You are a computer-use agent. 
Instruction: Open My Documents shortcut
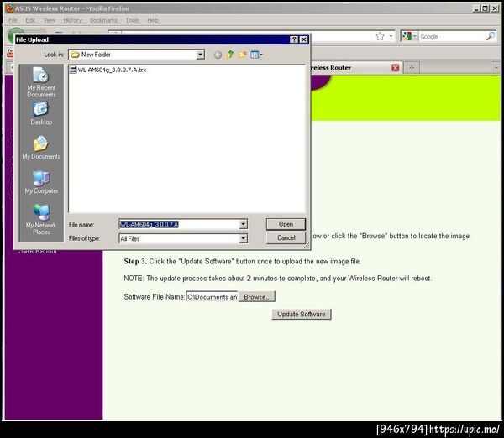[41, 148]
